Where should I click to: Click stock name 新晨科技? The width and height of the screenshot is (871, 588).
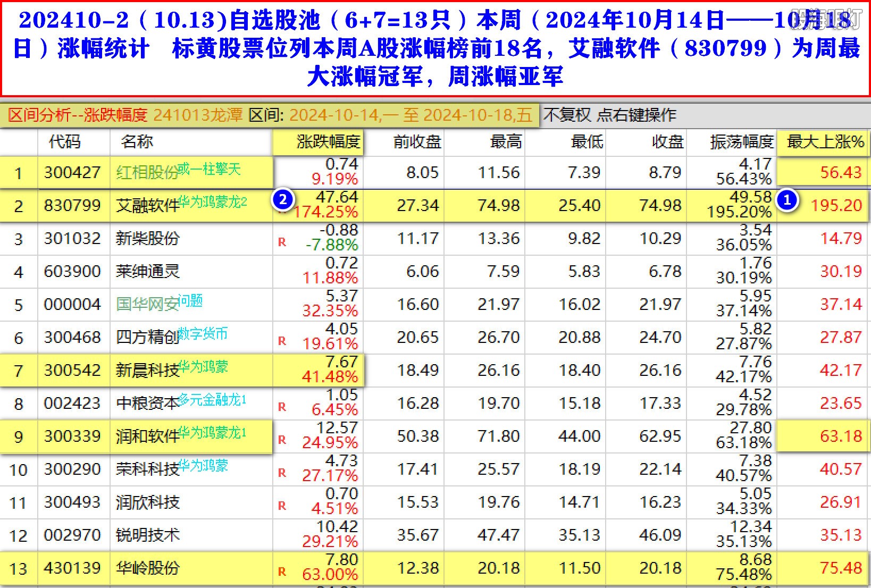pos(147,371)
